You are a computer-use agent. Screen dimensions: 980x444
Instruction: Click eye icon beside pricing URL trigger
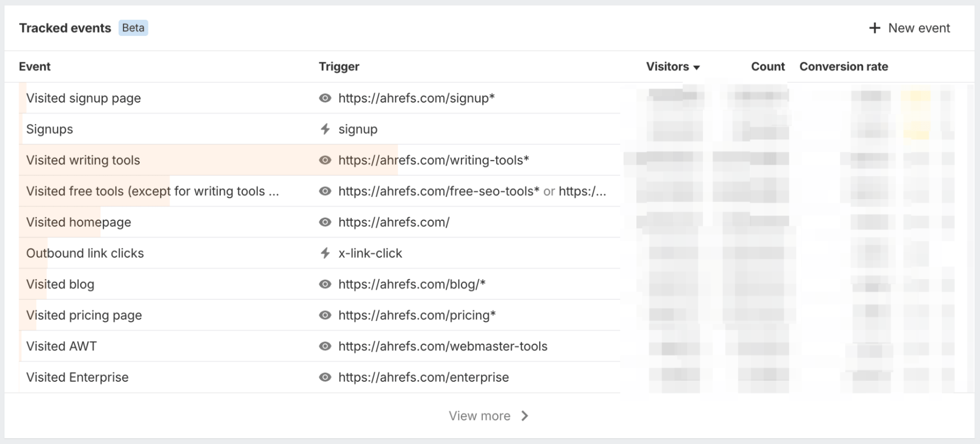tap(325, 315)
